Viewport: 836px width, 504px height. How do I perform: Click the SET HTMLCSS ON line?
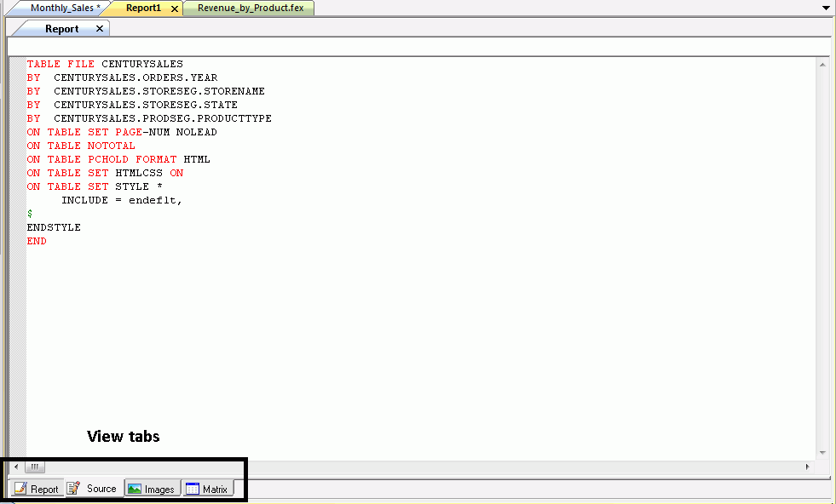[x=105, y=173]
